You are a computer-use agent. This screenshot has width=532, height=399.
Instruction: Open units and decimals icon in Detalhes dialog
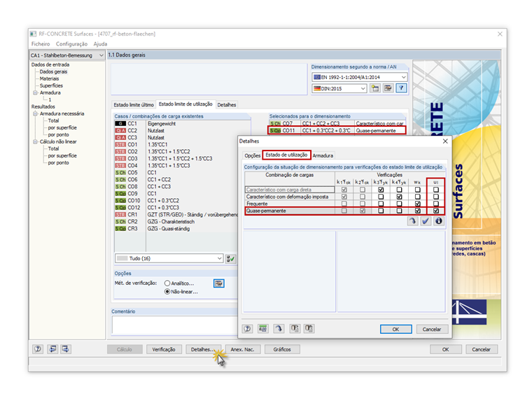pyautogui.click(x=262, y=328)
